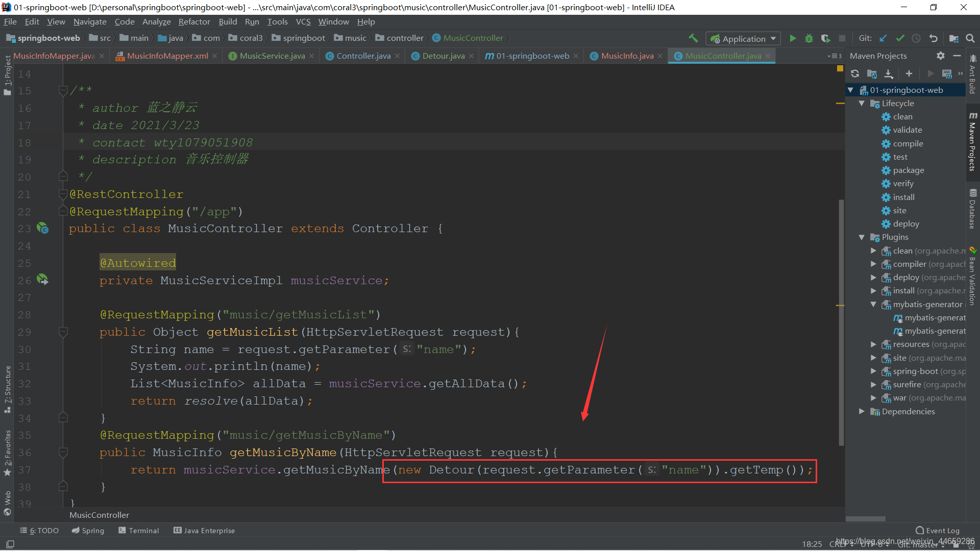Collapse the Lifecycle tree node
Screen dimensions: 980x551
click(x=862, y=103)
